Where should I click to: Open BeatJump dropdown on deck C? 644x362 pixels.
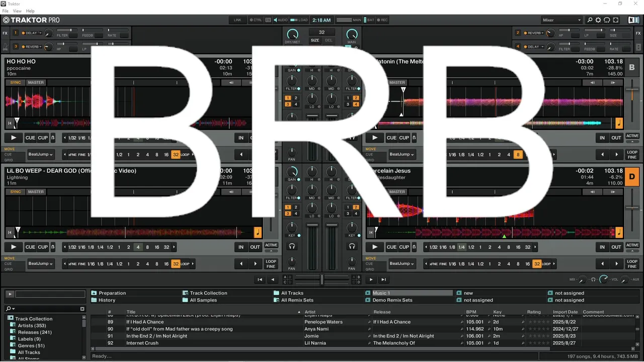point(40,263)
